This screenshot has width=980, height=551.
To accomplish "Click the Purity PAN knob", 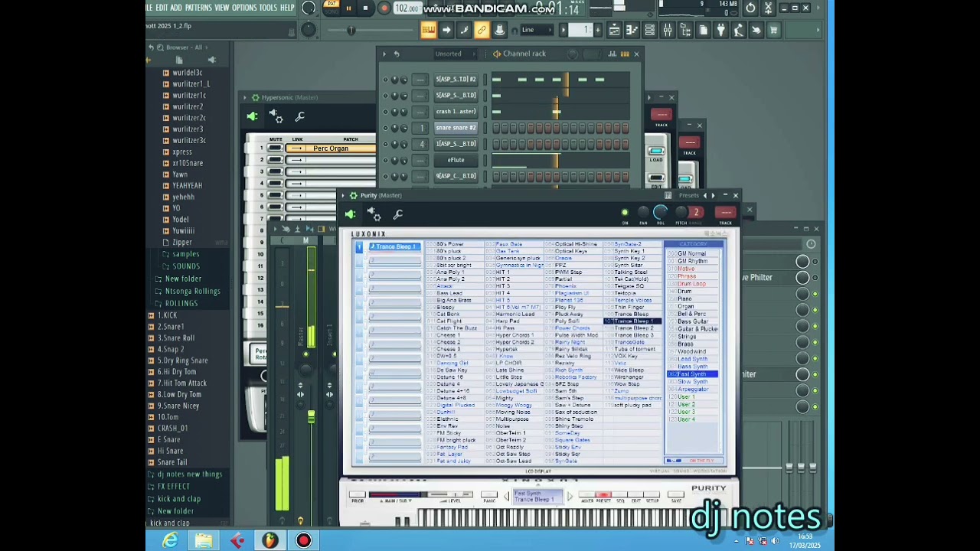I will (643, 213).
